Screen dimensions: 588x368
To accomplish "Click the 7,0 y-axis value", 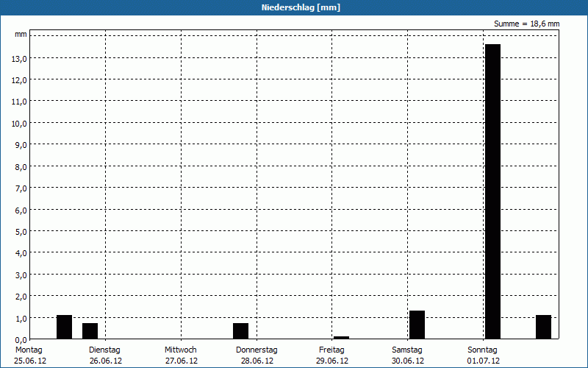I will click(x=21, y=188).
